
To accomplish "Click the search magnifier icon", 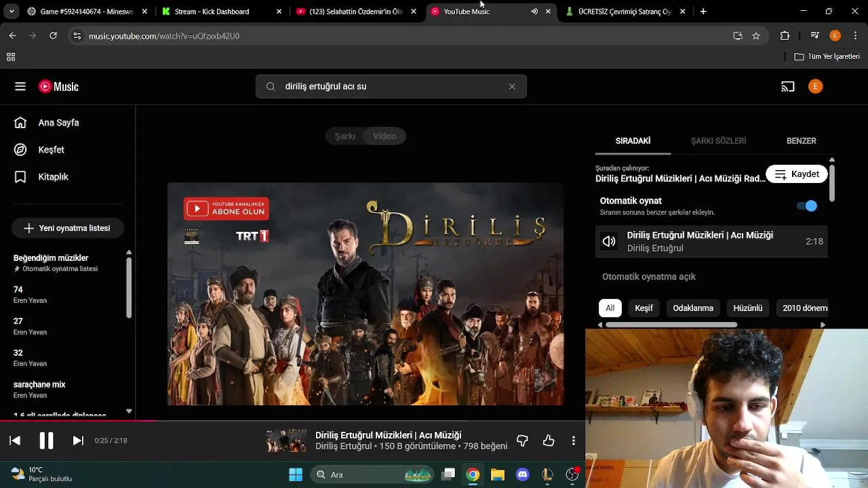I will pos(271,87).
